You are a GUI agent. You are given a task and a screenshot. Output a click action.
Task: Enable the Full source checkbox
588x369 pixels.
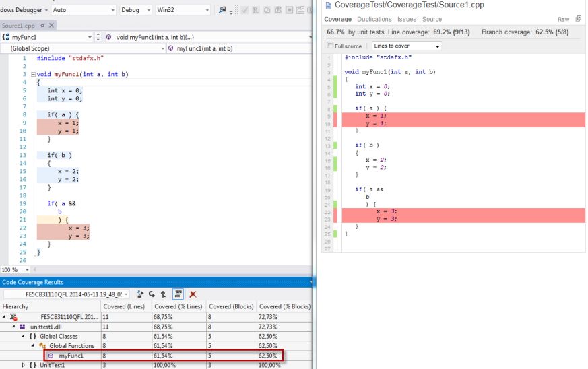coord(330,45)
